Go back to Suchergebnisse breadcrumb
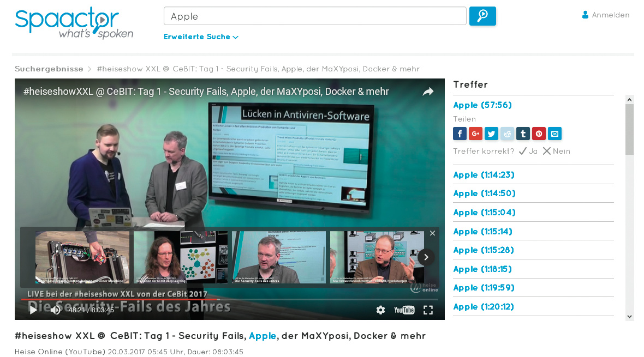 click(49, 69)
